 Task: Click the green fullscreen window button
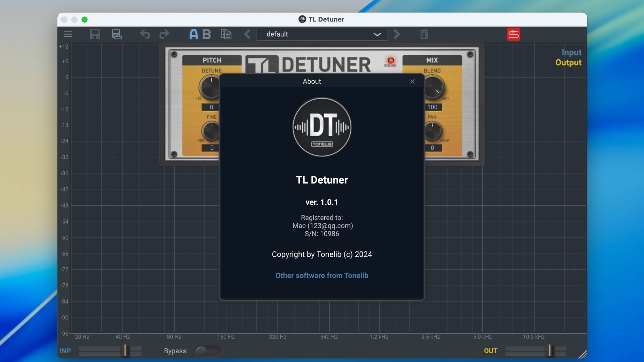[x=85, y=20]
